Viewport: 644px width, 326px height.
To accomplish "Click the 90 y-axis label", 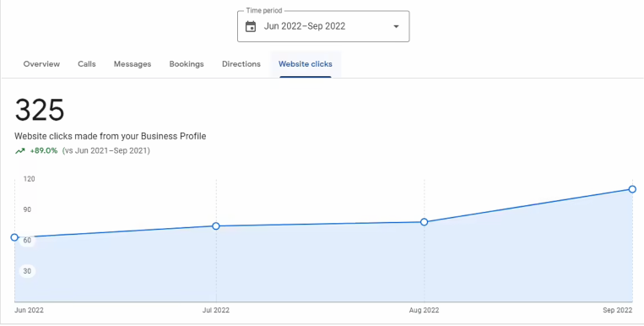I will (27, 209).
